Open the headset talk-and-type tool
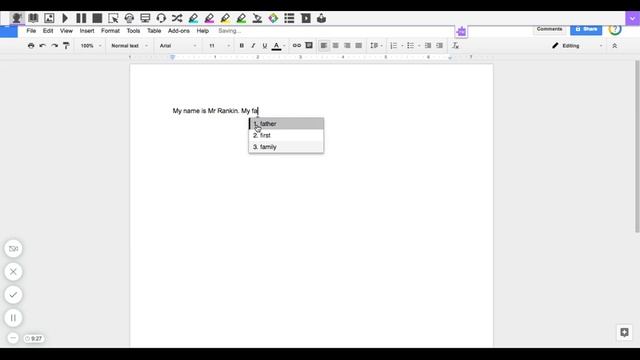The image size is (640, 360). coord(161,18)
